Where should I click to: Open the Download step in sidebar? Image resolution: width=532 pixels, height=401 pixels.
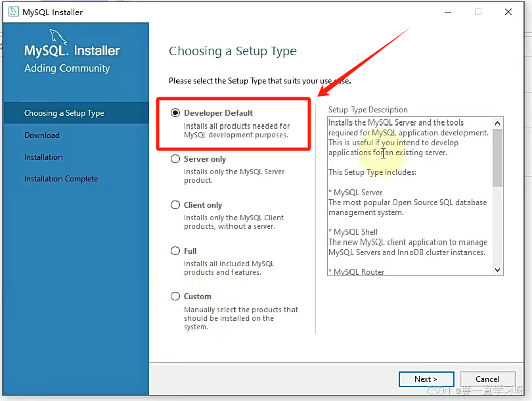point(41,135)
